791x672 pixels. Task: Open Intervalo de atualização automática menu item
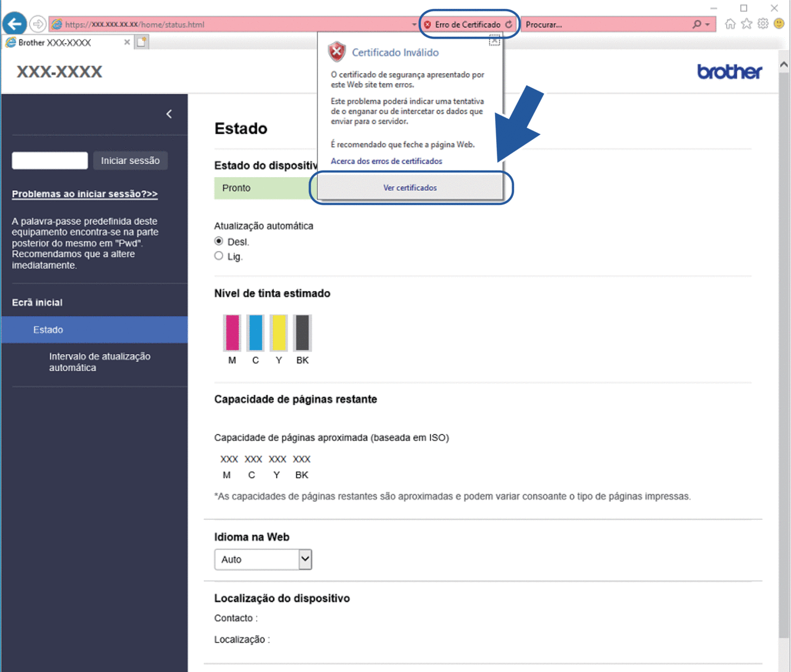pos(100,362)
